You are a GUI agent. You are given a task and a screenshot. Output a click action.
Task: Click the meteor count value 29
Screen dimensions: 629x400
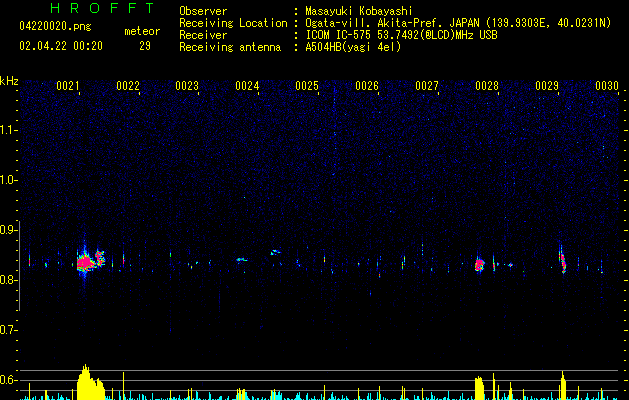[x=145, y=46]
